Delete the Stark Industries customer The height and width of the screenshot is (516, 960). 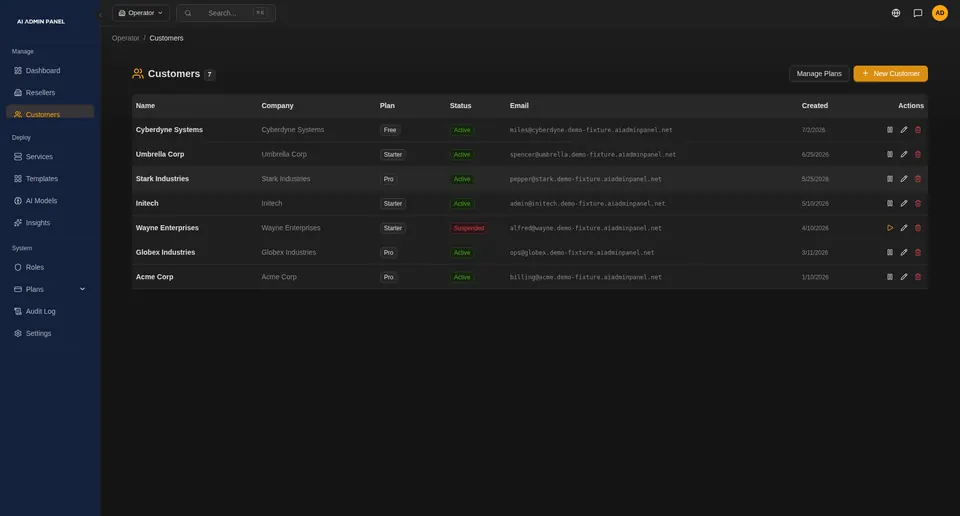[918, 179]
